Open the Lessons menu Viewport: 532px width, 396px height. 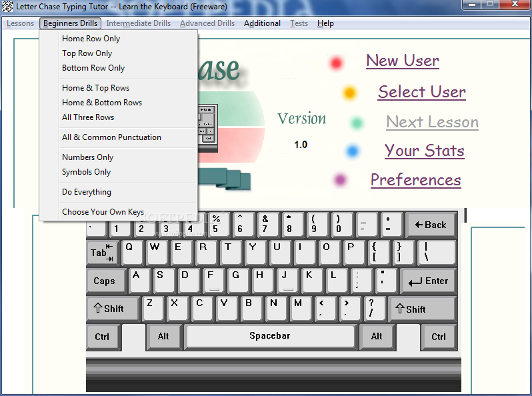[21, 23]
